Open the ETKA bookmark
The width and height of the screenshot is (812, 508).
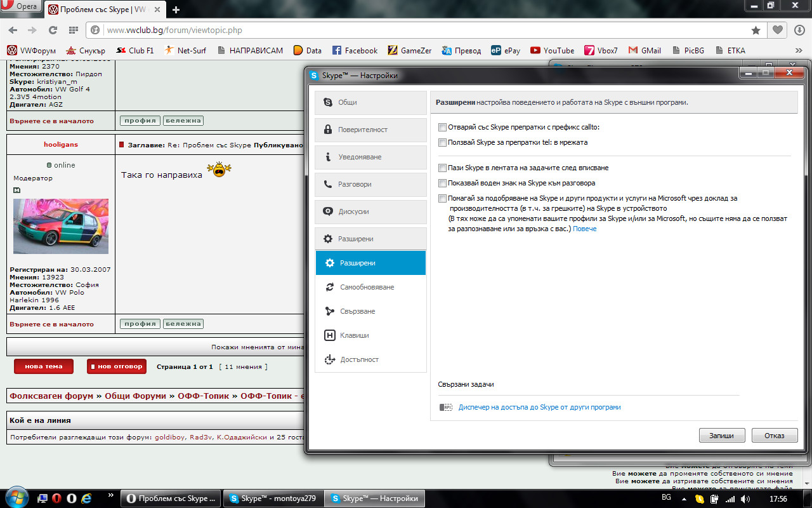pyautogui.click(x=730, y=50)
